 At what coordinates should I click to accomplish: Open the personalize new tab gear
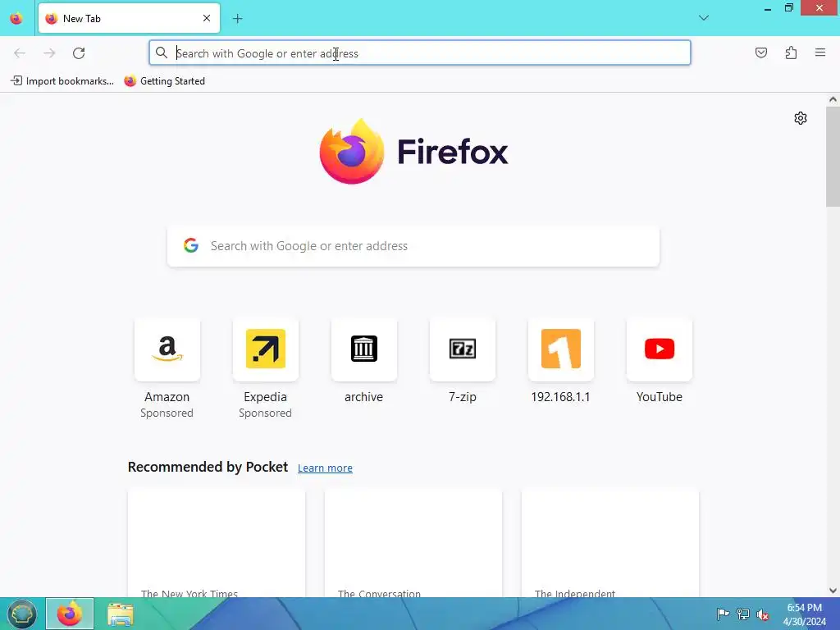pos(801,118)
